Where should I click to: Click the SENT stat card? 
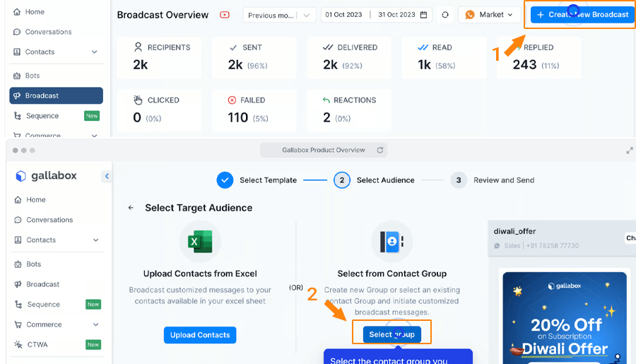coord(254,57)
